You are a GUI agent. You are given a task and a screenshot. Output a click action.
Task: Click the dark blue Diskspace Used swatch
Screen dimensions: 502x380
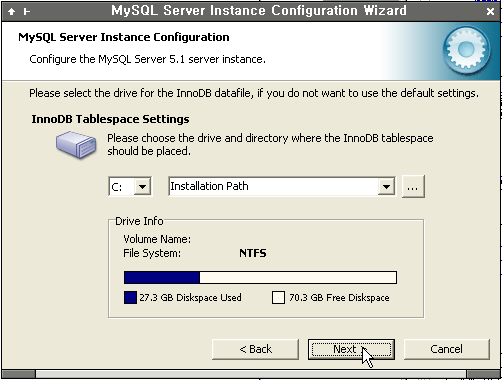click(130, 297)
